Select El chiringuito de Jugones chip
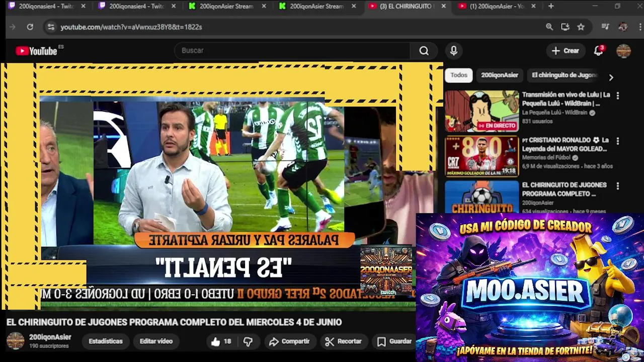Viewport: 644px width, 362px height. 564,75
